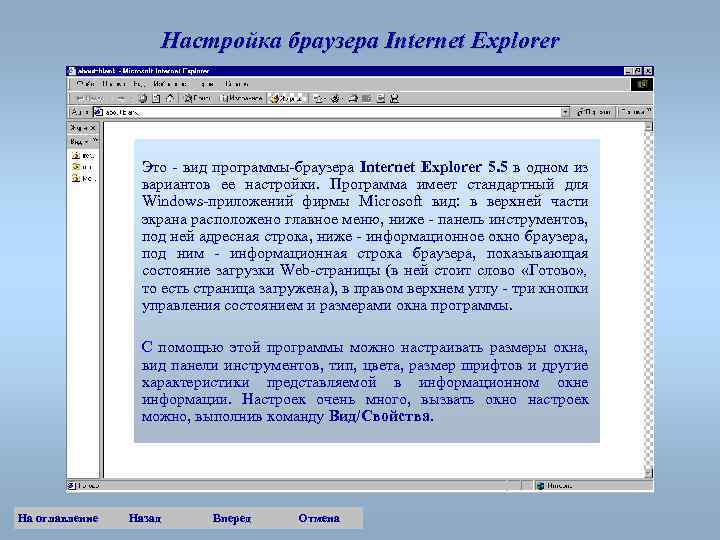
Task: Click the slide heading Настройка браузера Internet Explorer
Action: point(360,40)
